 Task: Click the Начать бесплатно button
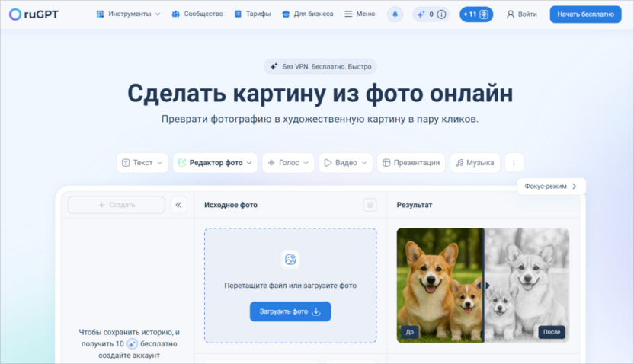[585, 14]
